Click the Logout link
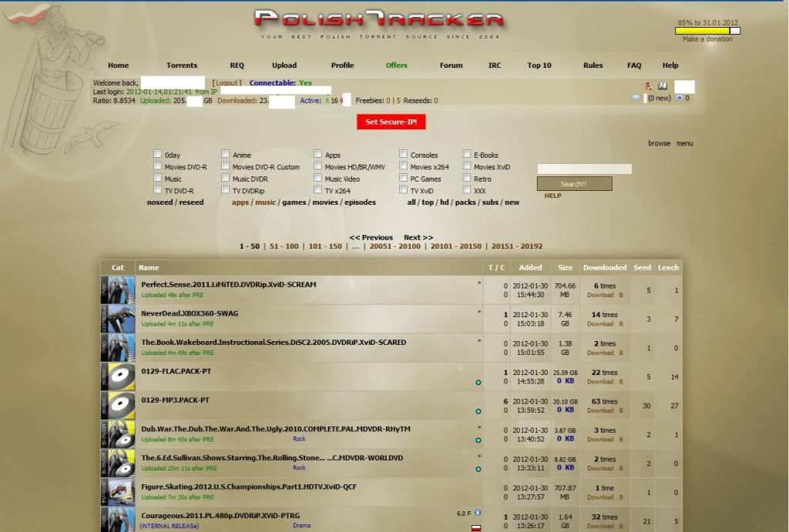 (227, 83)
